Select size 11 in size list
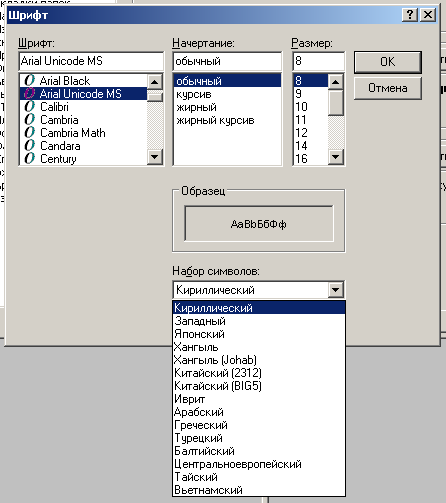This screenshot has height=503, width=446. pos(311,120)
